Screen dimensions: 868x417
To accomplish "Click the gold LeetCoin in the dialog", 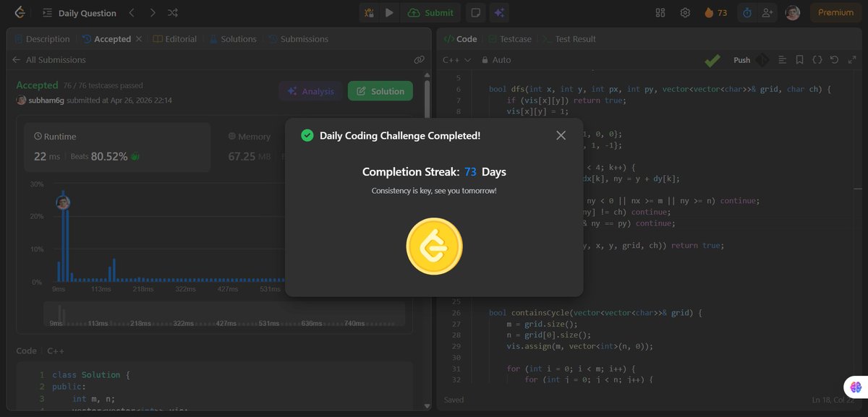I will [434, 247].
